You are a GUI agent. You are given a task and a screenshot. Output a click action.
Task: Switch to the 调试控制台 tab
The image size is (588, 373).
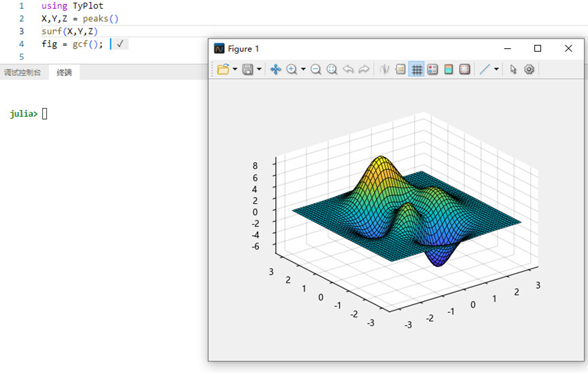click(x=22, y=72)
